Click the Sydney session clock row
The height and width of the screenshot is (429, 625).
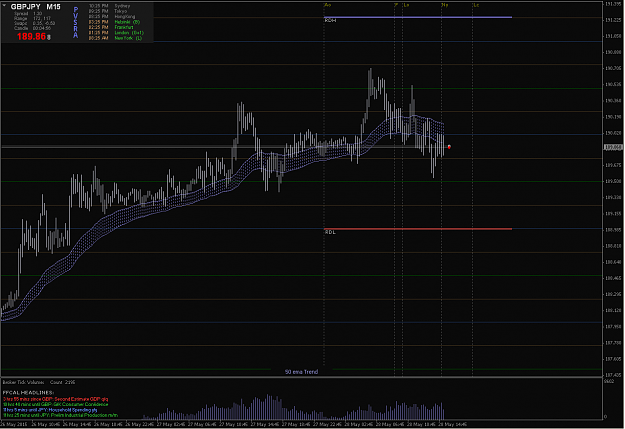(x=109, y=6)
